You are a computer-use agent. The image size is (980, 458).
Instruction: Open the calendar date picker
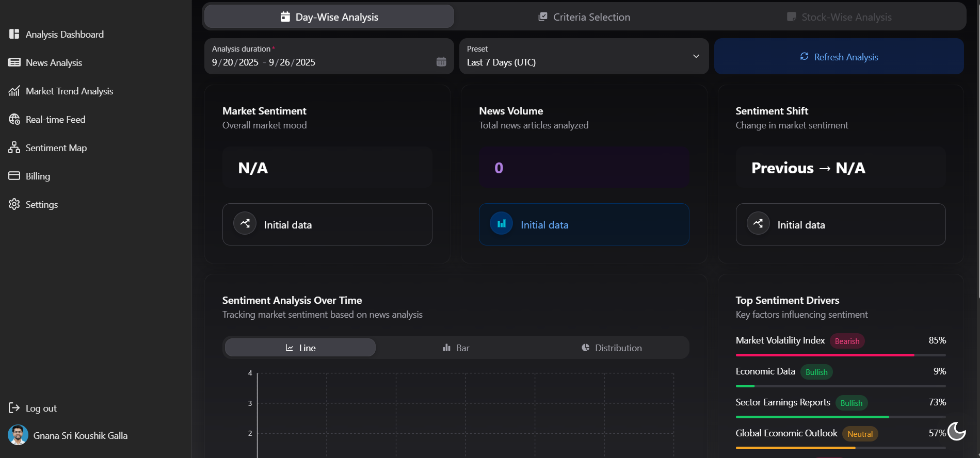(x=441, y=62)
